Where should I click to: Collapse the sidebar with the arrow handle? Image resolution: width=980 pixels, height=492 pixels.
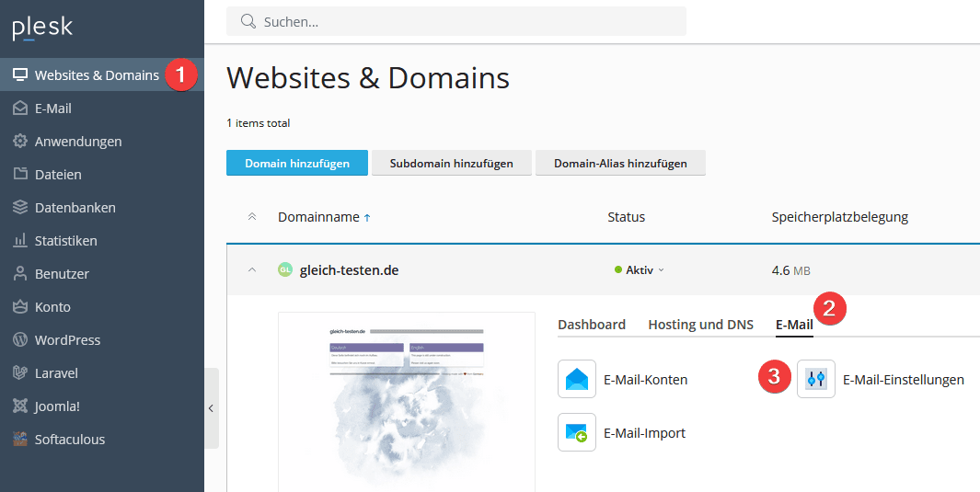click(x=211, y=408)
